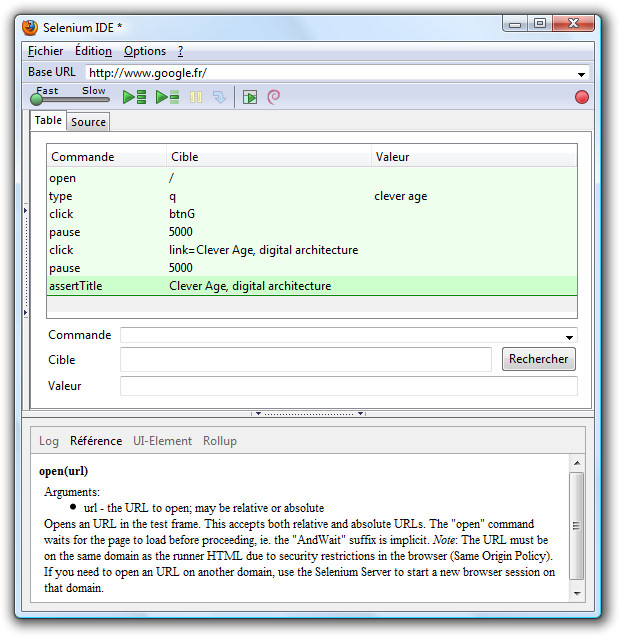Open the Rollup tab
620x637 pixels.
tap(220, 441)
